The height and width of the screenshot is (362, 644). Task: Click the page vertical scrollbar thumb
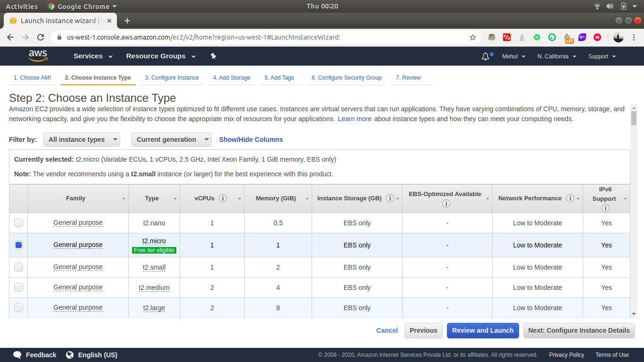[634, 118]
